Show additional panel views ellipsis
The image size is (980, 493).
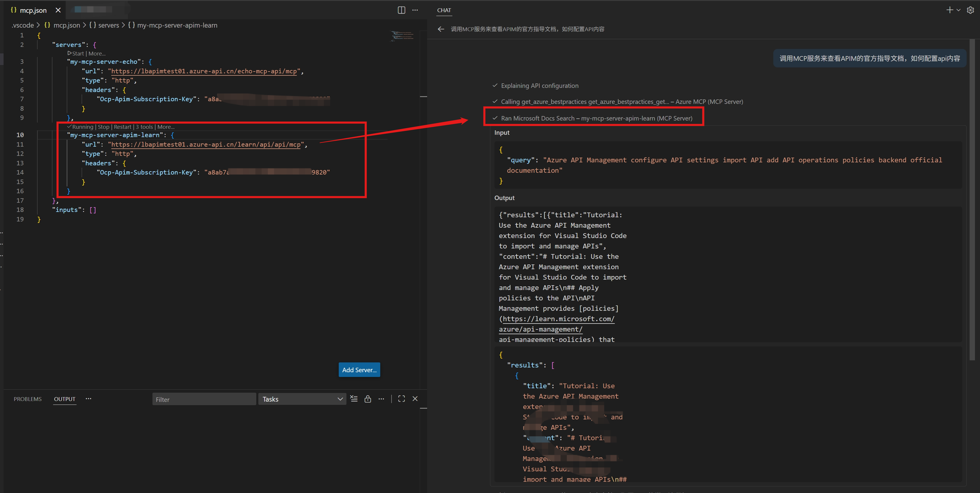pyautogui.click(x=89, y=399)
